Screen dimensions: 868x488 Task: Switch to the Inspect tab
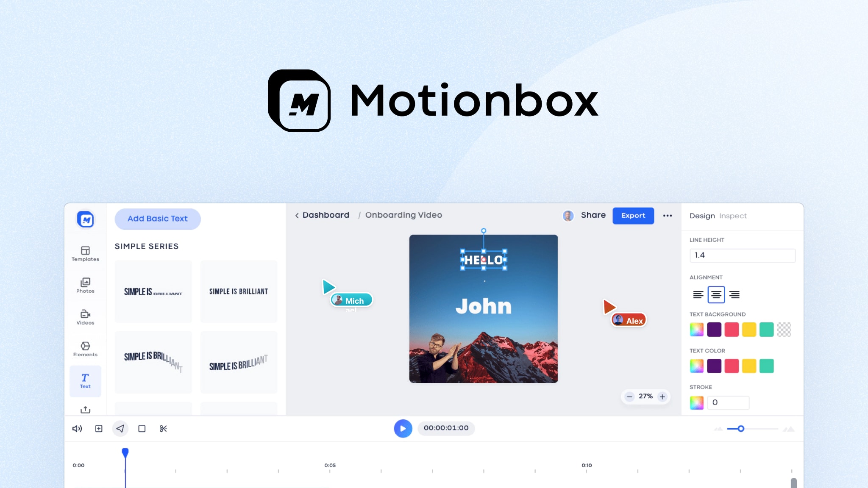733,216
